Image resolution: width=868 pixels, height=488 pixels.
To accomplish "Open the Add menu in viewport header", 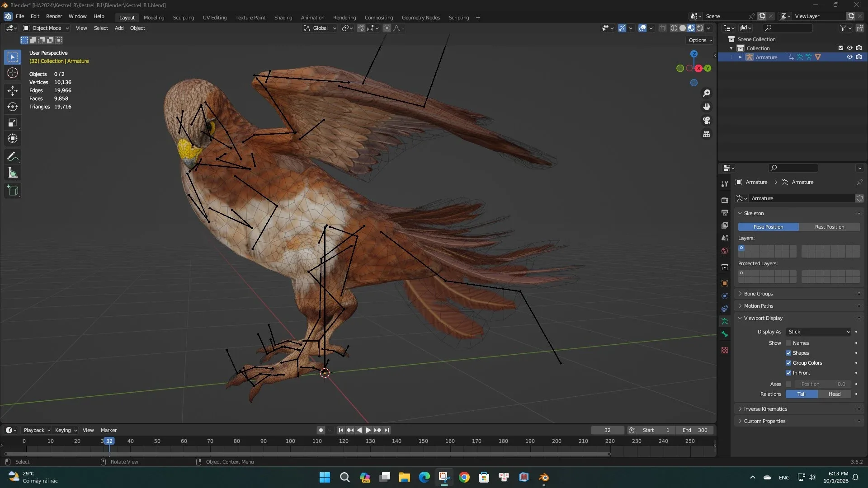I will [x=119, y=28].
